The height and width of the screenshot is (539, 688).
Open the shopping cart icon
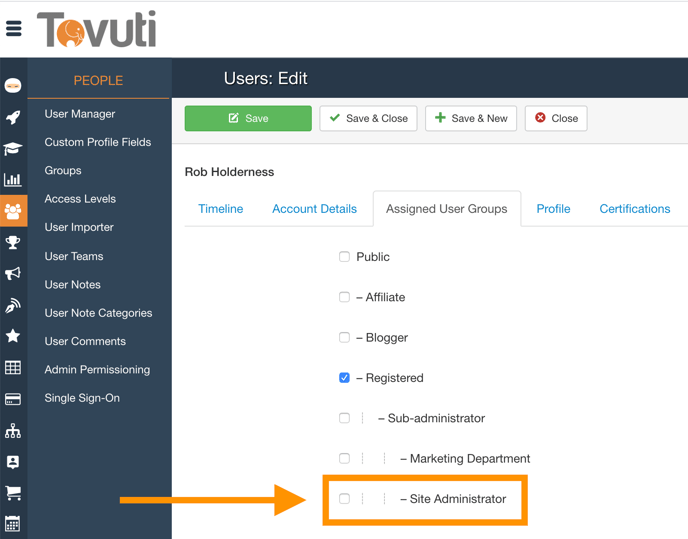point(13,492)
